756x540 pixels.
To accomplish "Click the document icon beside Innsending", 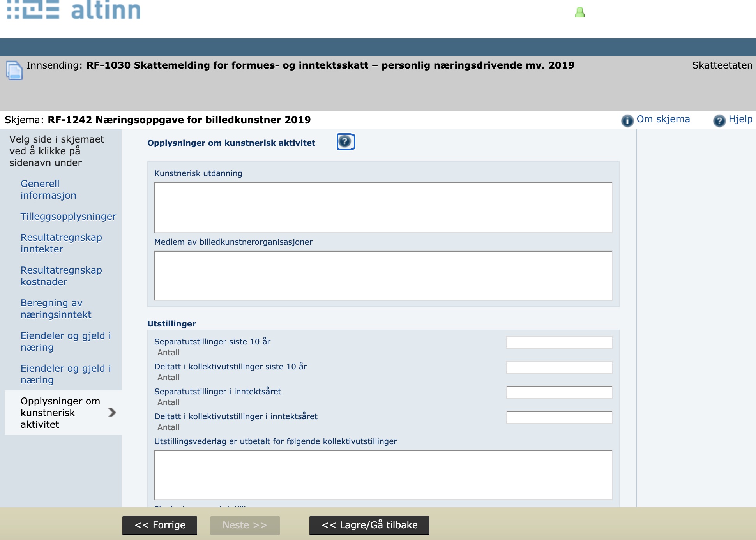I will (x=14, y=71).
